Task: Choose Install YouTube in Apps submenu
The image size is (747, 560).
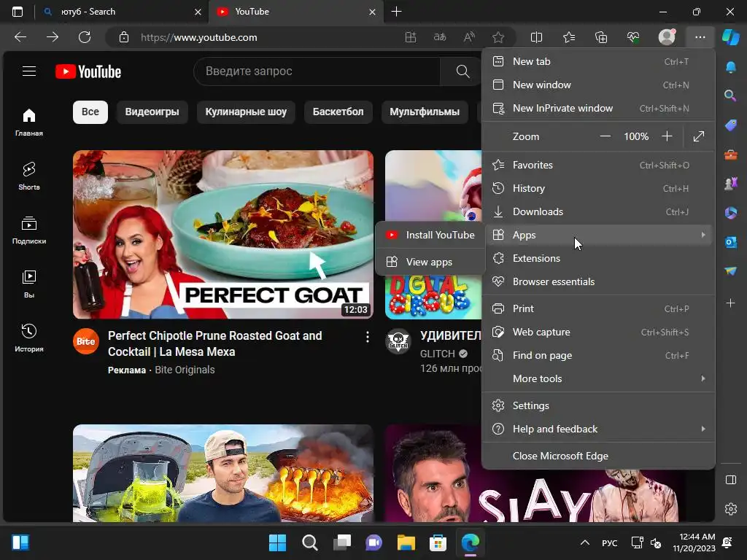Action: pyautogui.click(x=430, y=235)
